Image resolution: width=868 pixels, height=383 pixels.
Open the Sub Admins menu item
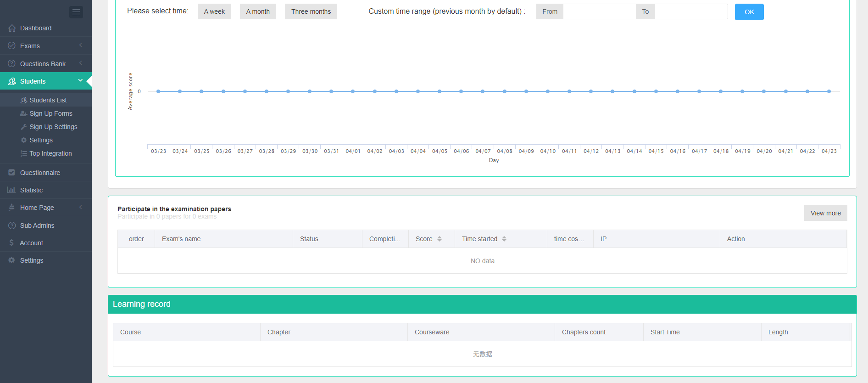(46, 225)
